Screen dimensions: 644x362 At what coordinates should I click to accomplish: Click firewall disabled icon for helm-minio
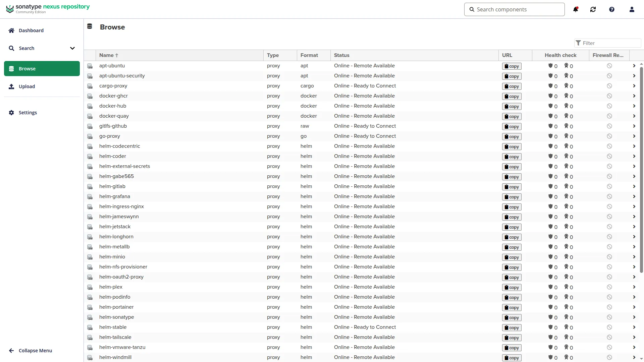[x=609, y=257]
